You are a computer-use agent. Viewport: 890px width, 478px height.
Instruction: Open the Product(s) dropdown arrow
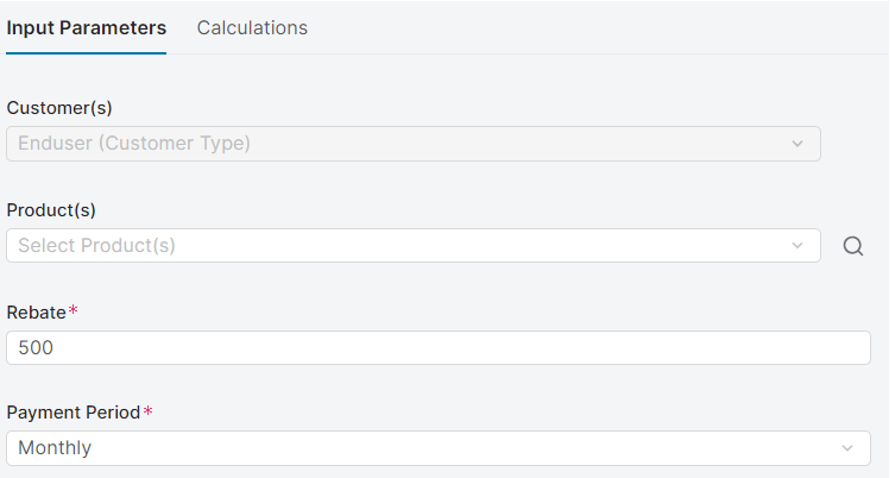pos(797,246)
